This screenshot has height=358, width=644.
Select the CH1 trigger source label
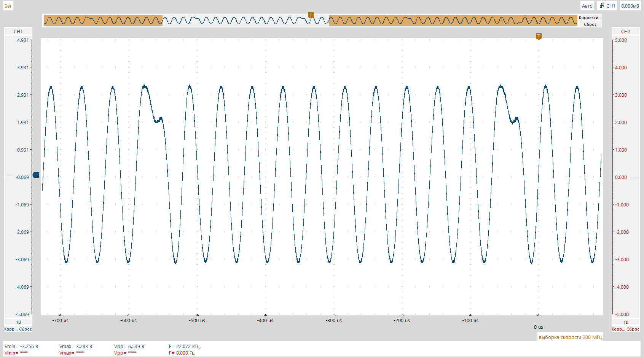tap(611, 6)
